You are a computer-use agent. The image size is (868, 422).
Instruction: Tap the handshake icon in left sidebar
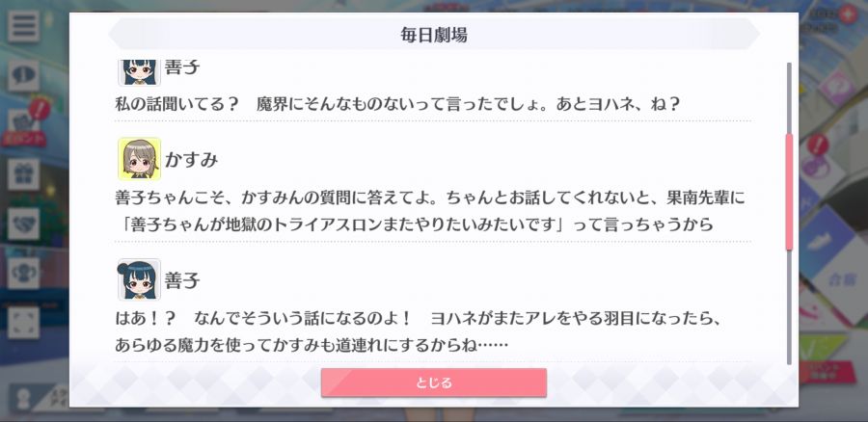23,224
